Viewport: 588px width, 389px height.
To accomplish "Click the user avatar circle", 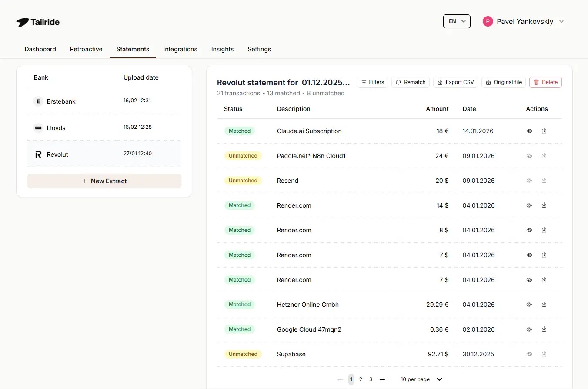I will point(488,21).
